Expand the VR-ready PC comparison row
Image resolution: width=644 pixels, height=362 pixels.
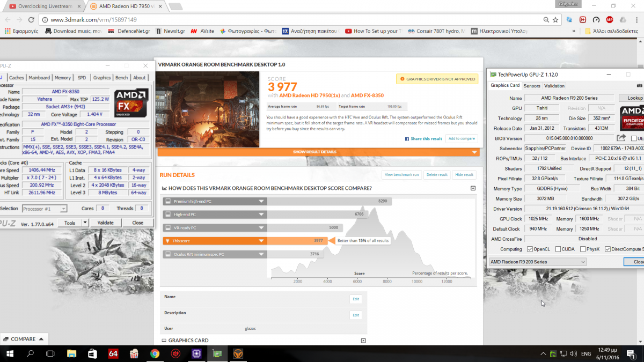pos(215,227)
